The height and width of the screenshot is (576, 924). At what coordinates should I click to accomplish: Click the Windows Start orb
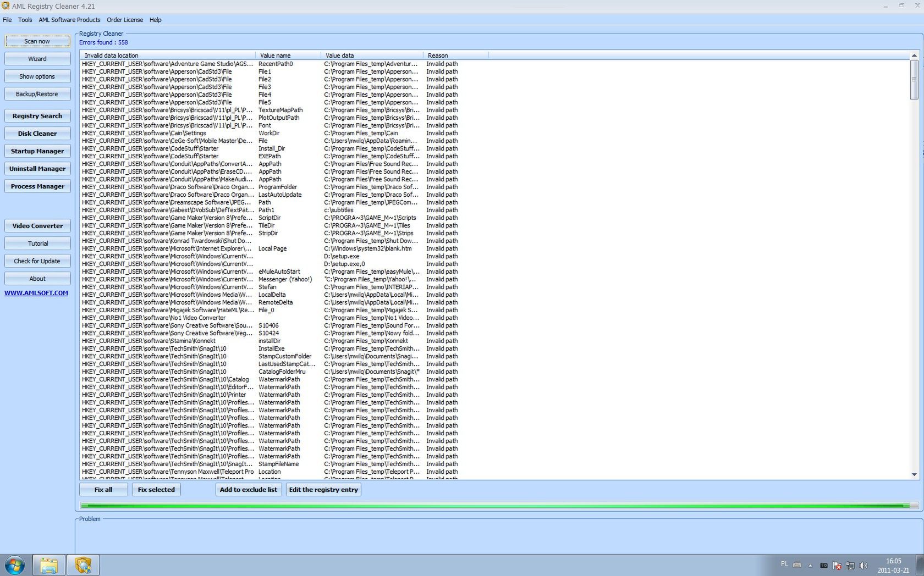pos(14,565)
